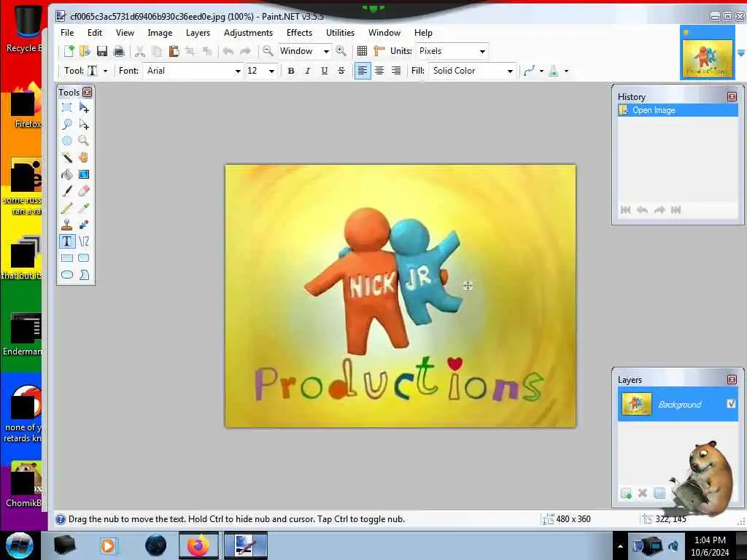Viewport: 747px width, 560px height.
Task: Select the Magic Wand tool
Action: (x=67, y=157)
